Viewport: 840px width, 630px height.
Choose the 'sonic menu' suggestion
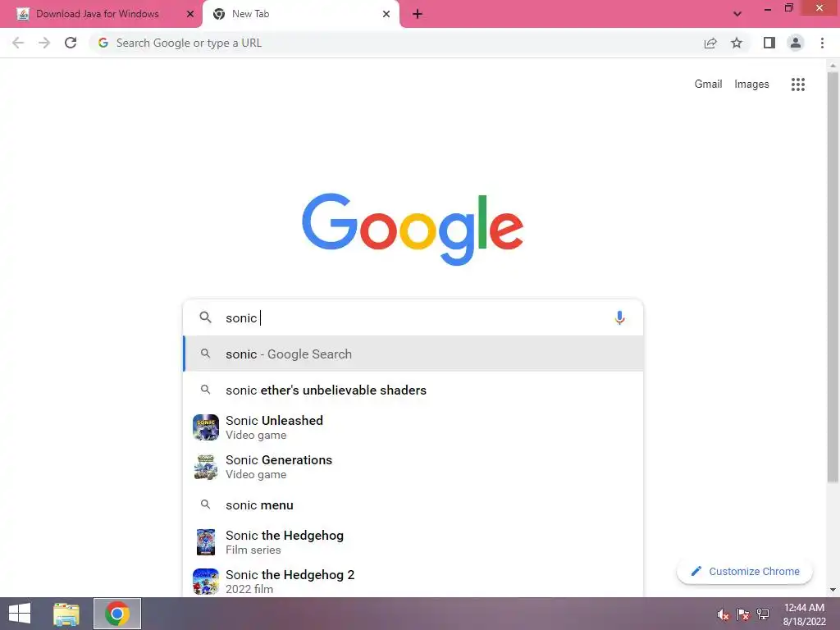pyautogui.click(x=413, y=504)
